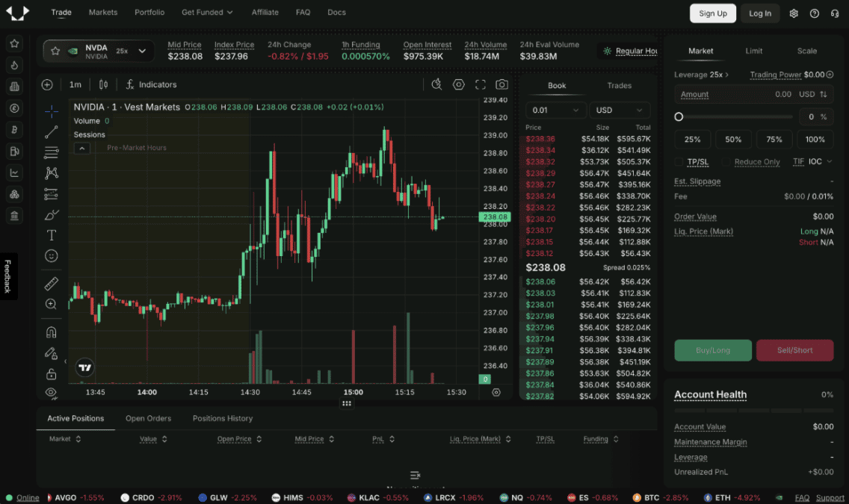Open the Docs link
The height and width of the screenshot is (504, 849).
336,13
